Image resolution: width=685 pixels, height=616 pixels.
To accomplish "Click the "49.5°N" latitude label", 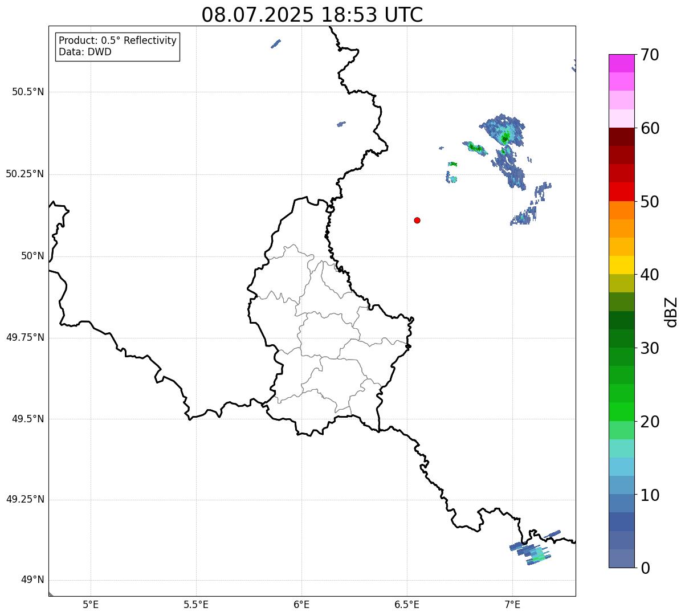I will 28,419.
